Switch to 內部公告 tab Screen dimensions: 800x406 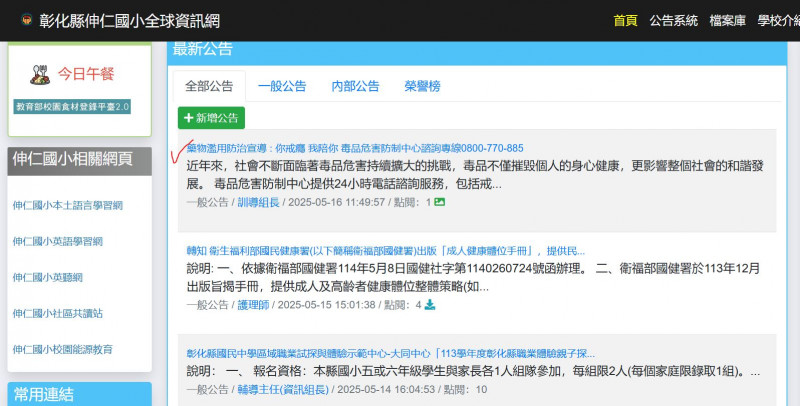click(356, 86)
